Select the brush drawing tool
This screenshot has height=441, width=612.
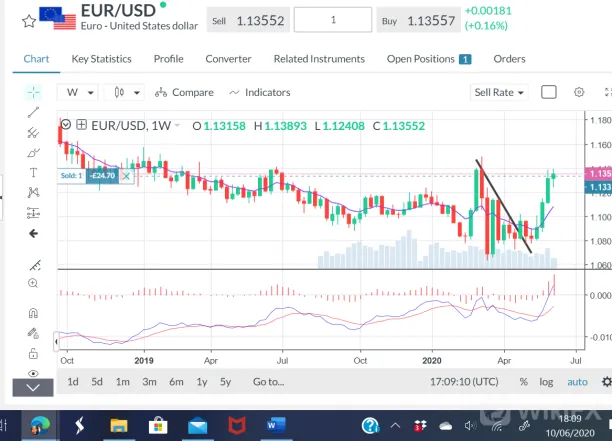coord(34,153)
